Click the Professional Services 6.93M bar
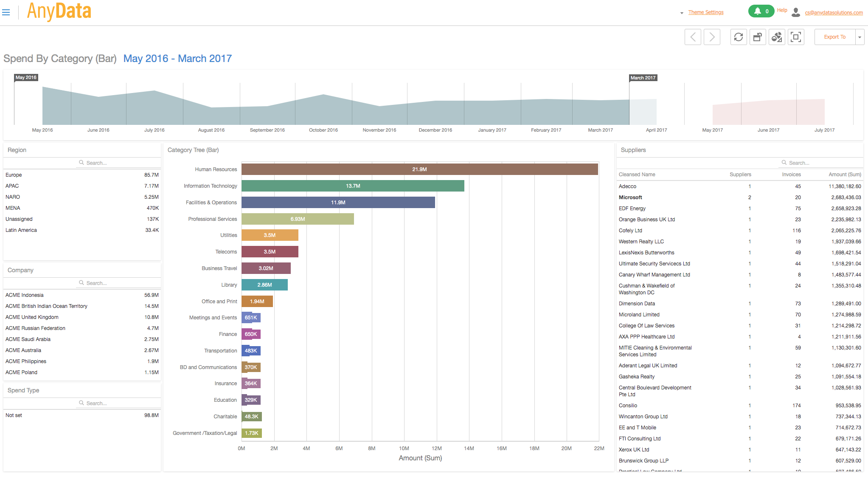The height and width of the screenshot is (485, 868). (x=298, y=219)
